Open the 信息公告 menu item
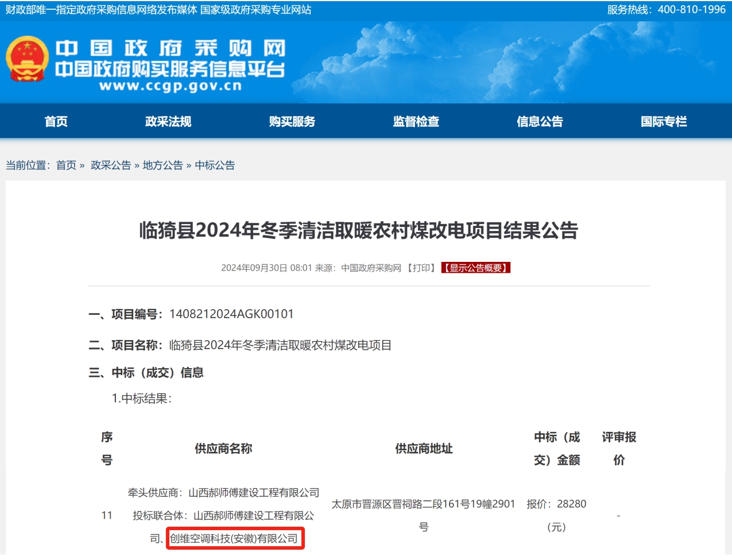This screenshot has width=732, height=560. coord(540,121)
